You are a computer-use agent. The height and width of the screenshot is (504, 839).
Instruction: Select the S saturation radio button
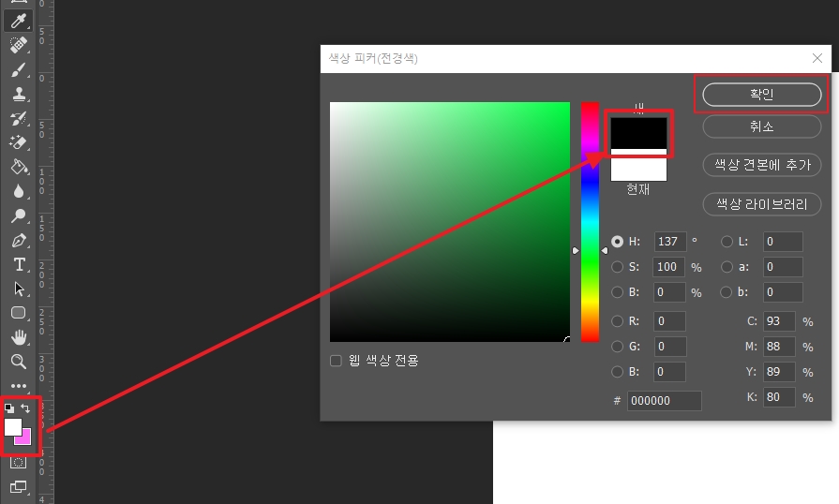617,267
